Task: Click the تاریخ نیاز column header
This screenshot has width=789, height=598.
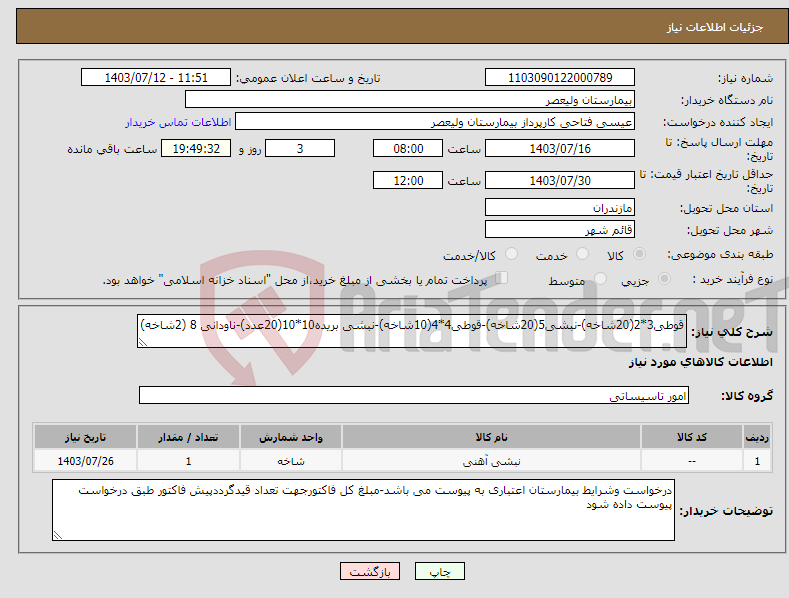Action: coord(85,437)
